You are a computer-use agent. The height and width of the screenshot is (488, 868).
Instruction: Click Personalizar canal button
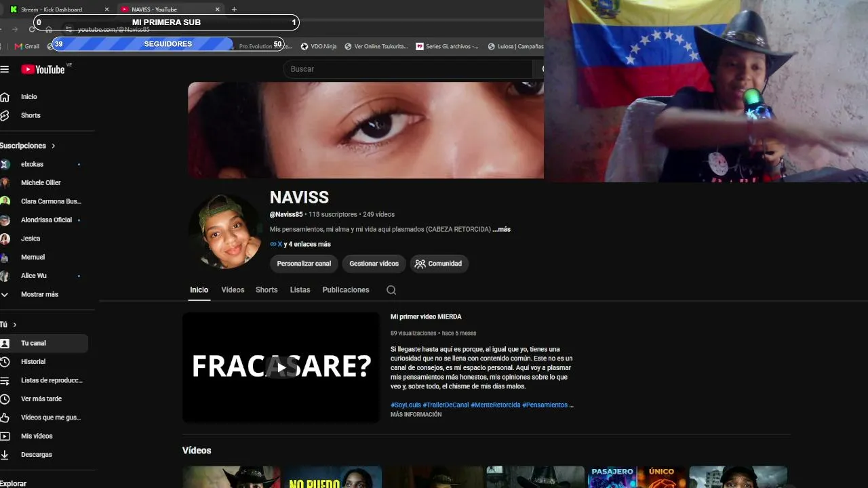pyautogui.click(x=304, y=264)
